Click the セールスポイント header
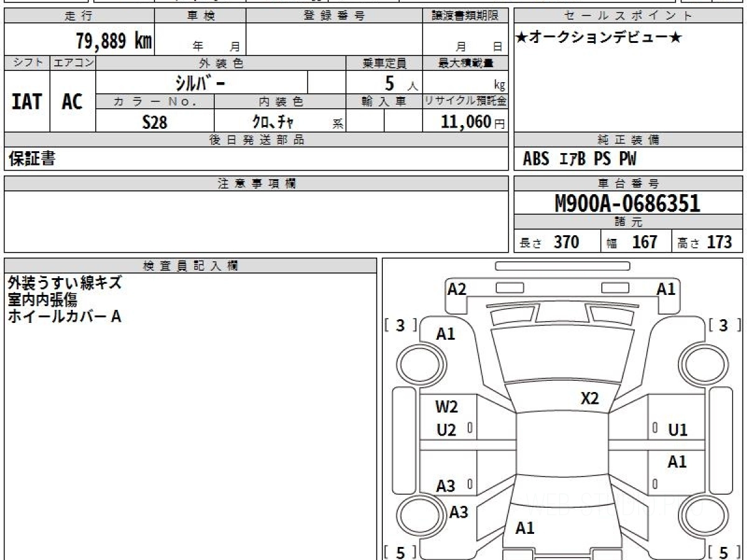 click(x=629, y=16)
